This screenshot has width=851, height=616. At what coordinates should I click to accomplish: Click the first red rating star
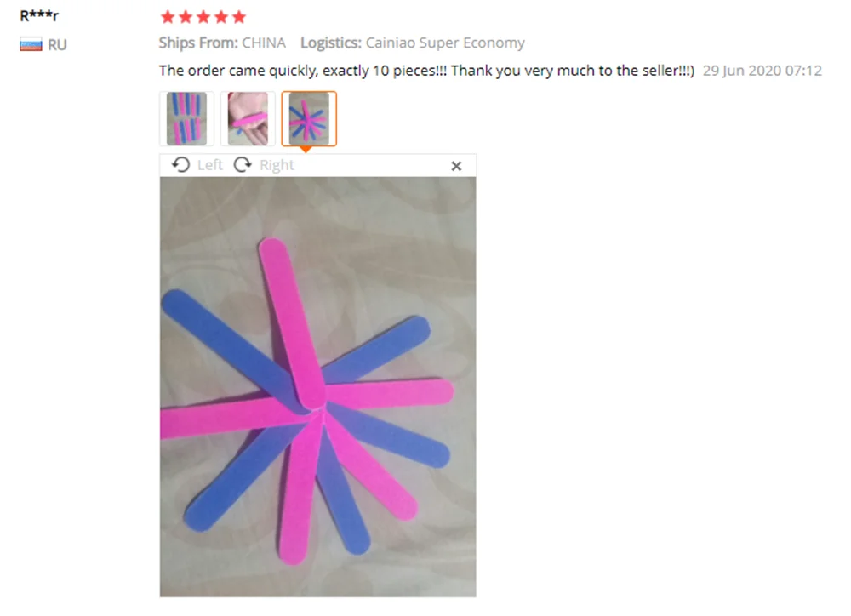click(168, 17)
